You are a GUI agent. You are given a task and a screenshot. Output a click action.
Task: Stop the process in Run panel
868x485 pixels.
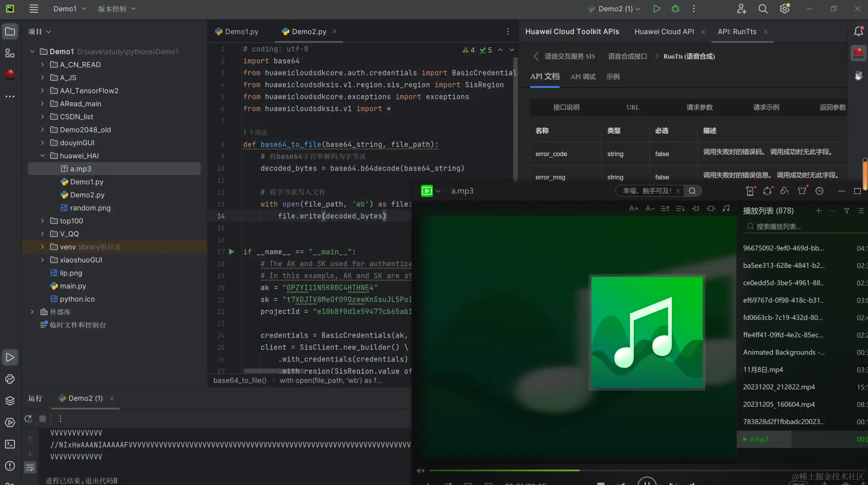(x=43, y=419)
